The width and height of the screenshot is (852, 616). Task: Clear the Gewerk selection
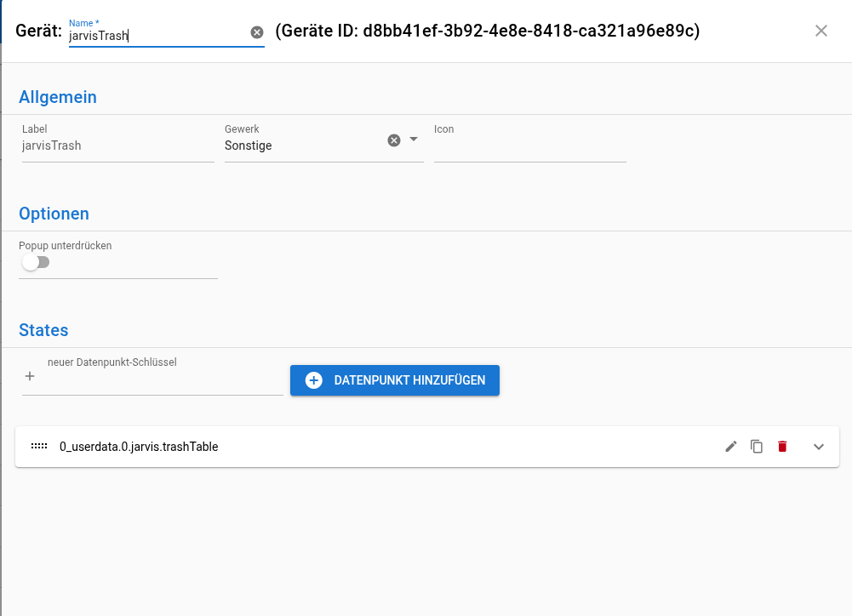point(394,140)
